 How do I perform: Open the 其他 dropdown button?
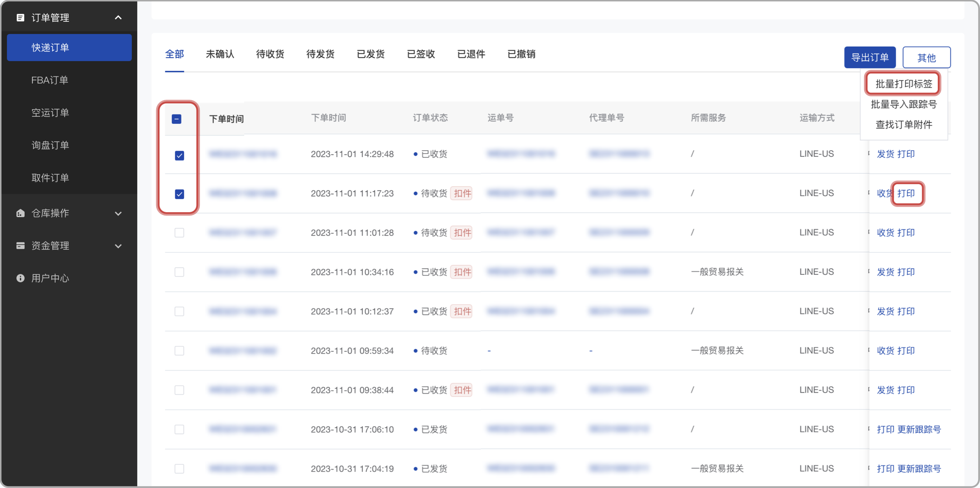(x=926, y=57)
